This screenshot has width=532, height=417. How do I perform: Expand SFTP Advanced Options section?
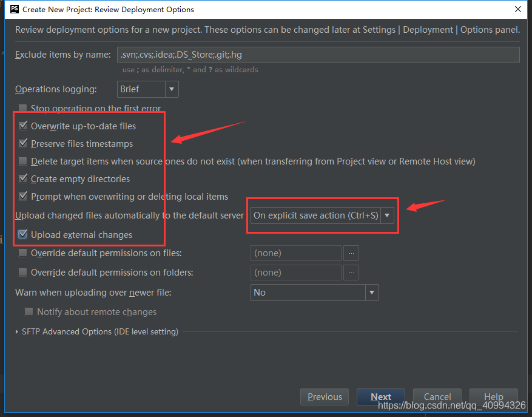tap(17, 332)
